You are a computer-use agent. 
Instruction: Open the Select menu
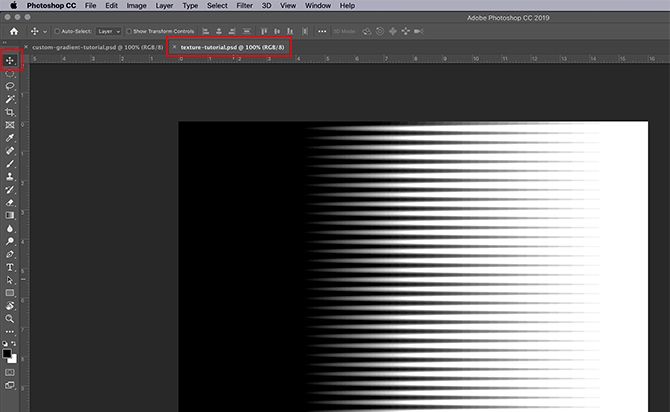(217, 6)
